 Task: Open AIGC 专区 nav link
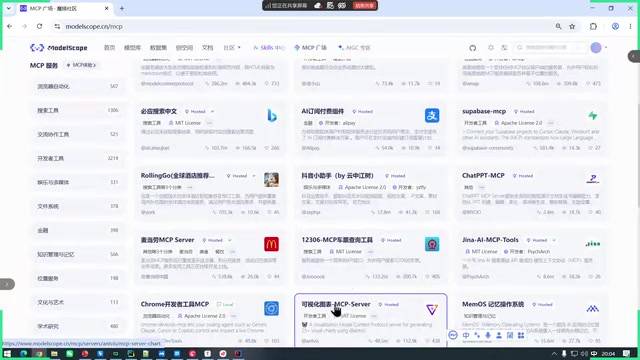click(x=354, y=48)
